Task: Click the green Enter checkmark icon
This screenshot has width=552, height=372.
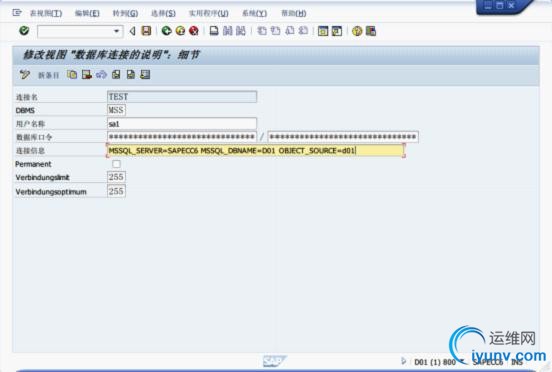Action: point(24,31)
